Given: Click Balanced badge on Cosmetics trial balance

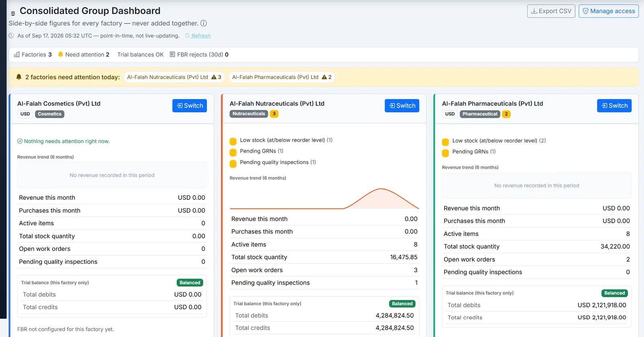Looking at the screenshot, I should tap(190, 283).
